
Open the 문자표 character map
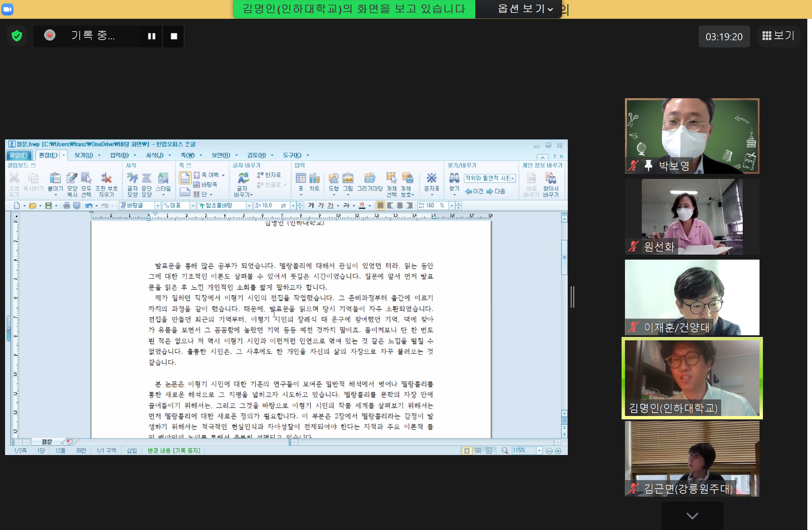coord(432,185)
